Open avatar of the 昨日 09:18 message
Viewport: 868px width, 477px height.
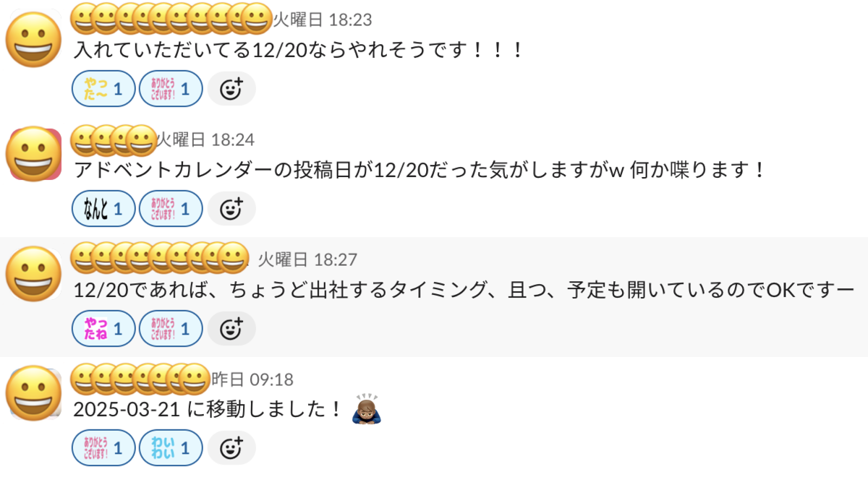point(33,394)
